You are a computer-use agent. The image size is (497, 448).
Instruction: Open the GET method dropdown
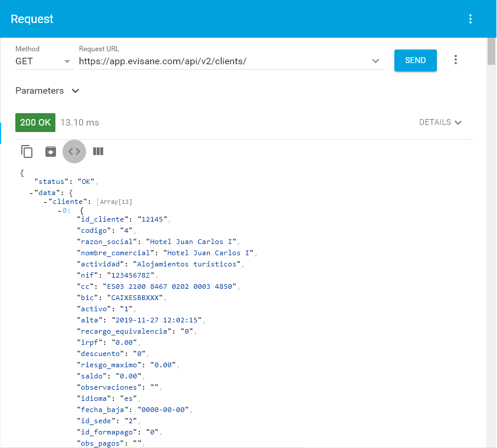43,61
